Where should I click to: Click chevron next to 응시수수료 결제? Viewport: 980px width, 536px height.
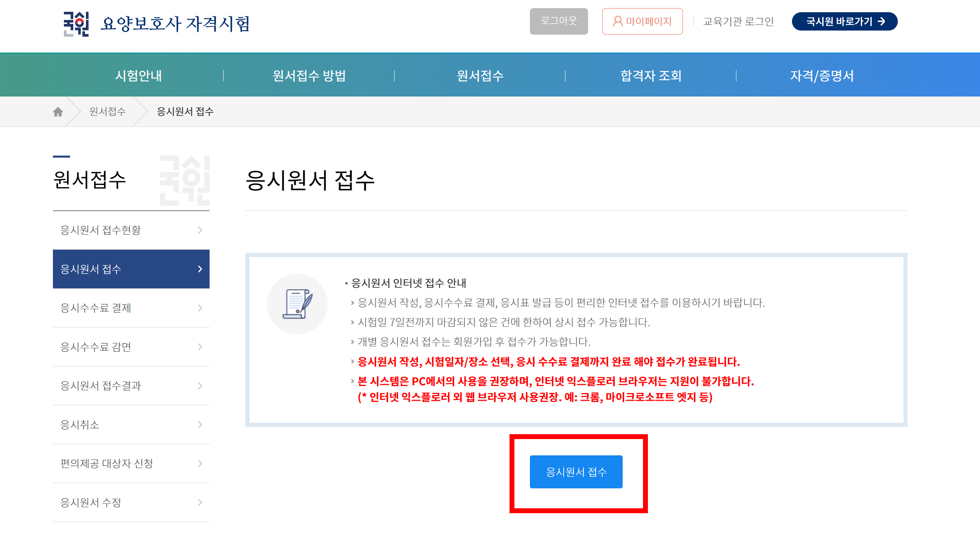(x=200, y=308)
